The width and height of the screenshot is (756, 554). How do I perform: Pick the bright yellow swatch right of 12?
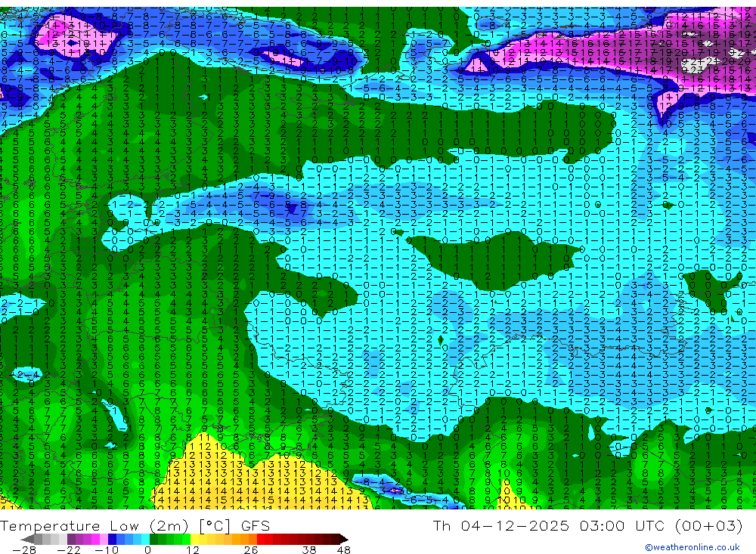[194, 540]
